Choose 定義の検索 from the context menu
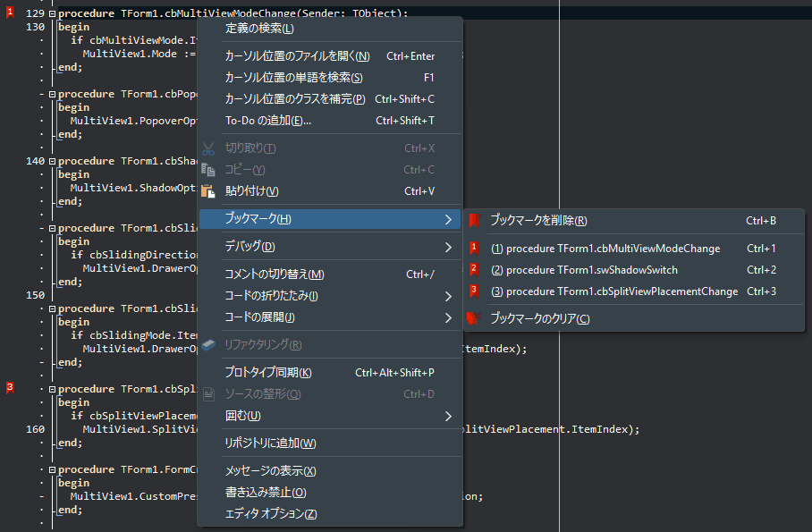Image resolution: width=812 pixels, height=532 pixels. coord(330,29)
